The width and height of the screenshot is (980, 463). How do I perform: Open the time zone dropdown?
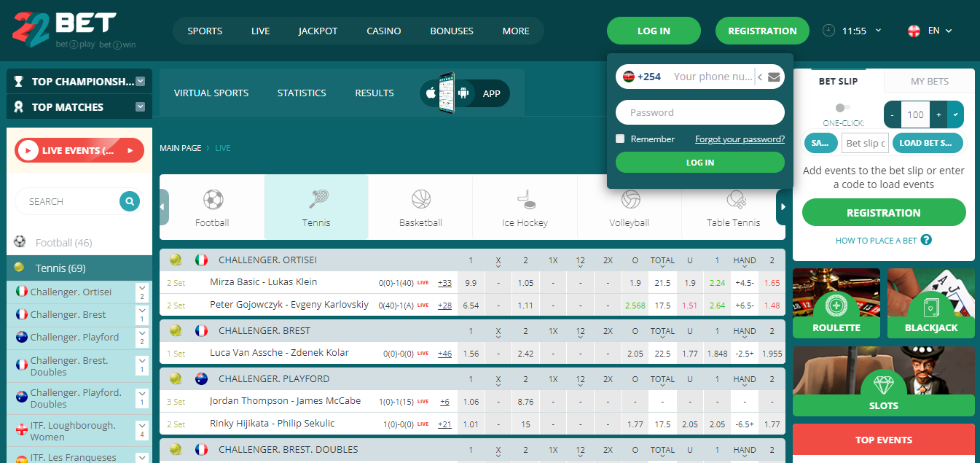(877, 31)
